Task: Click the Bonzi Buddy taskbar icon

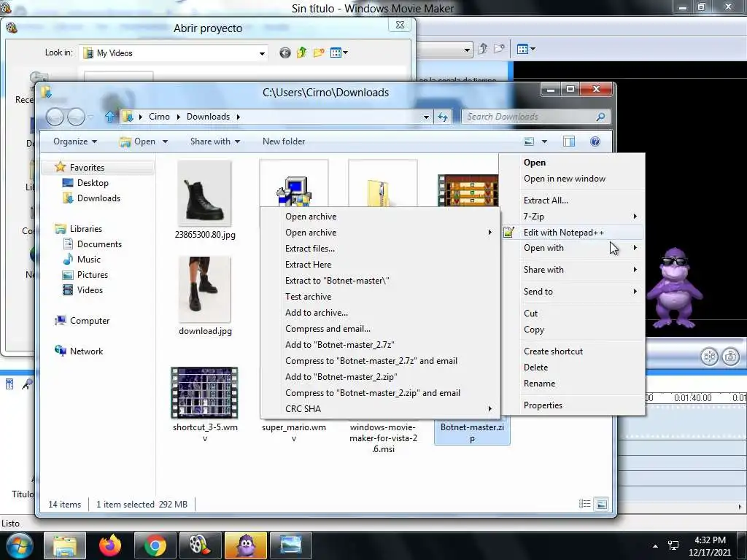Action: click(x=245, y=545)
